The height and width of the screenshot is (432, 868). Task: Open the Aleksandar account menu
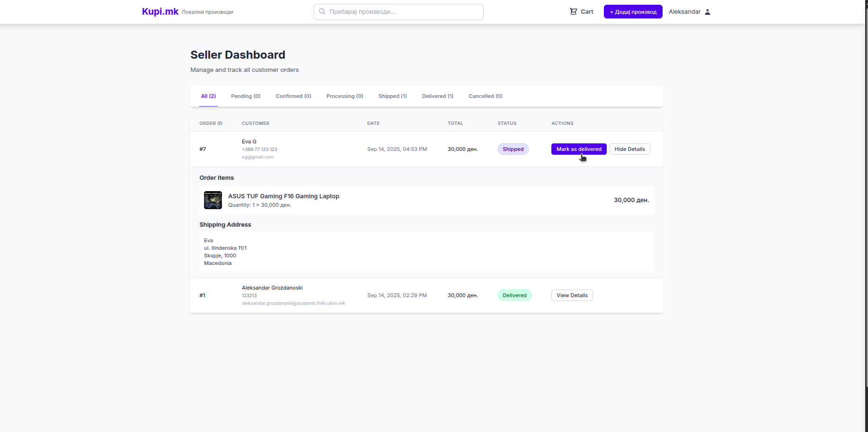point(684,12)
